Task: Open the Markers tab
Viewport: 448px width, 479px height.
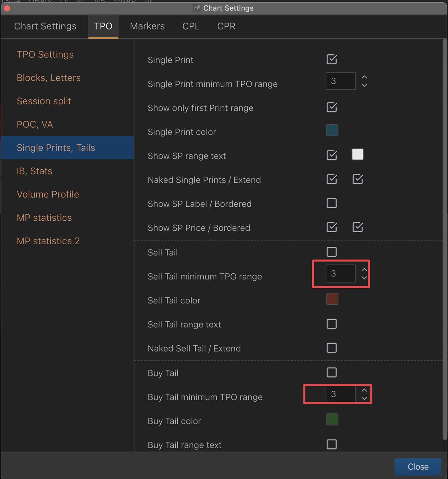Action: pos(147,26)
